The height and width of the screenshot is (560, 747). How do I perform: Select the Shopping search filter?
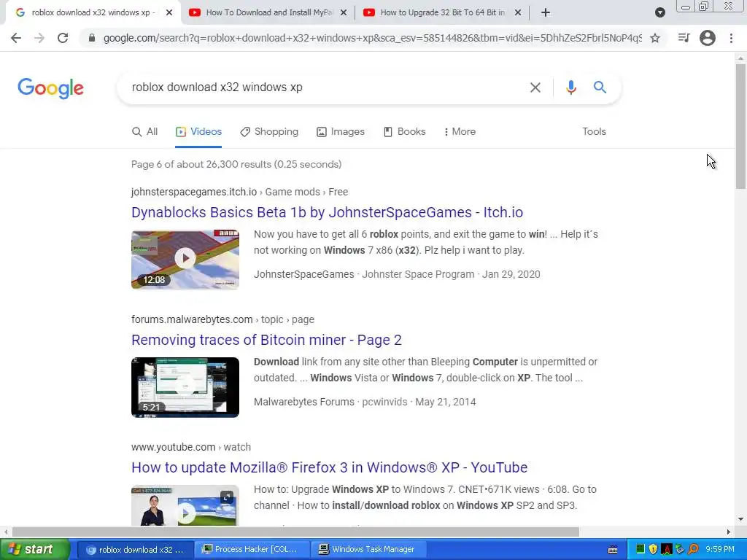[269, 132]
